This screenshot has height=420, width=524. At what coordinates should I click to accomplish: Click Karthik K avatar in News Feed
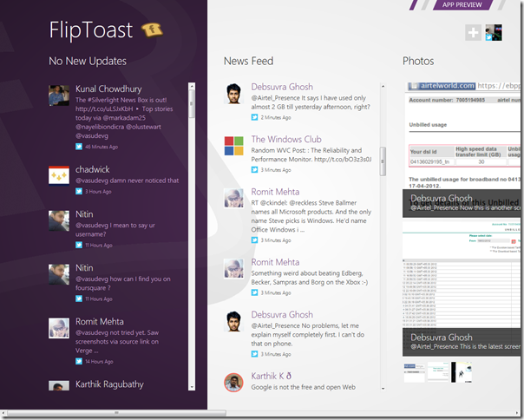[x=234, y=382]
